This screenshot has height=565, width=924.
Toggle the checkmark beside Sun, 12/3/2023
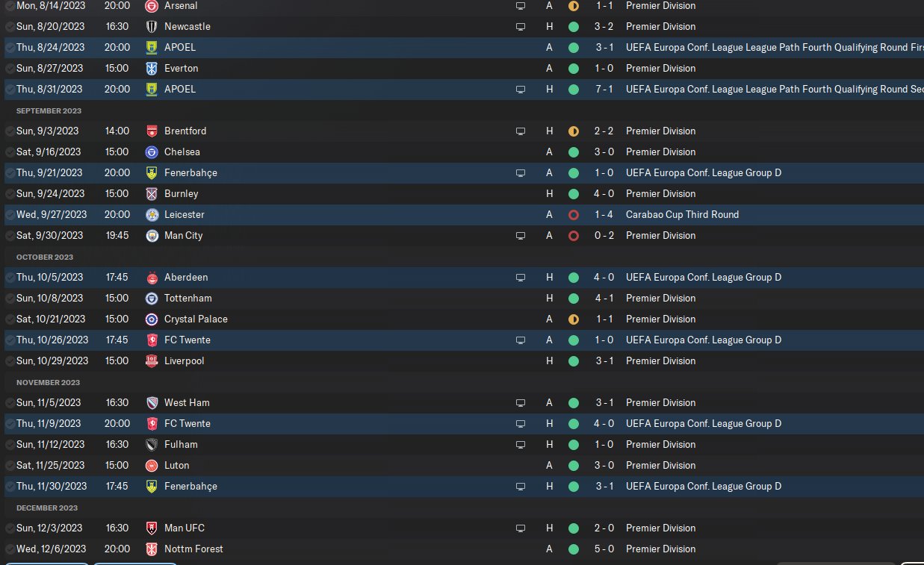[x=10, y=528]
